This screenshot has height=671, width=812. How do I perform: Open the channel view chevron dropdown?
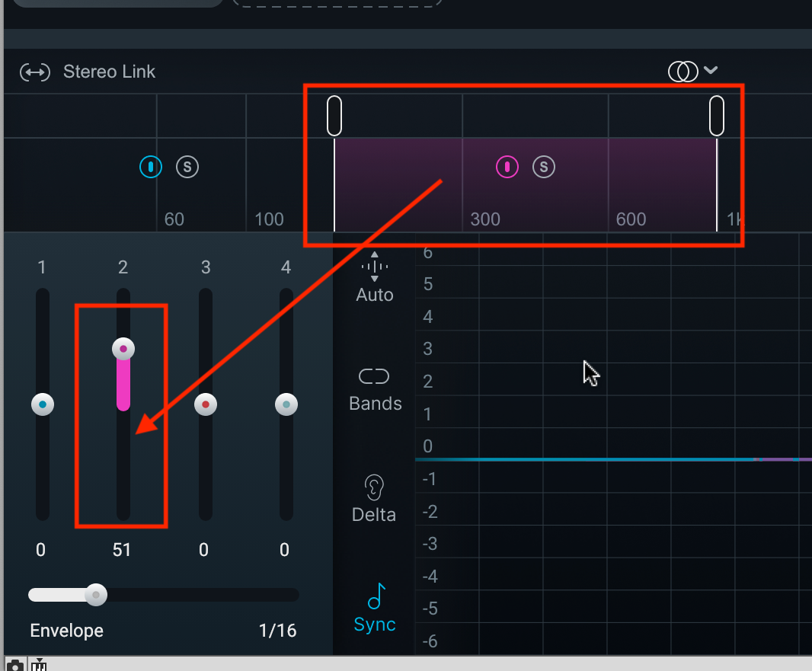pos(711,70)
